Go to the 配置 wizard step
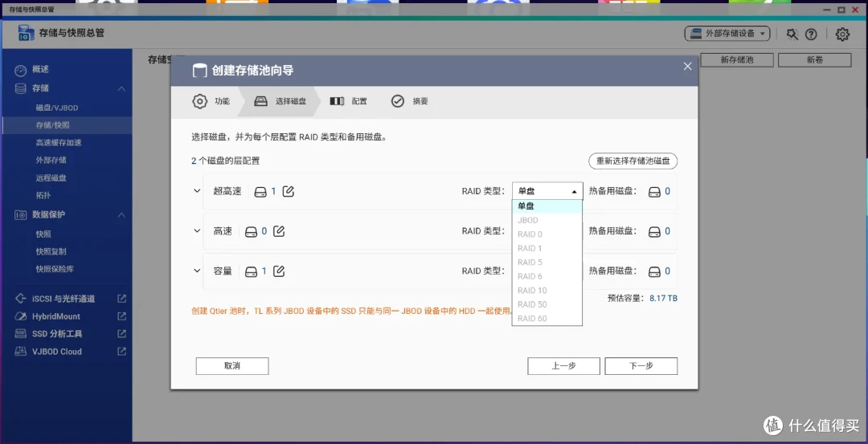Viewport: 868px width, 444px height. pos(348,101)
